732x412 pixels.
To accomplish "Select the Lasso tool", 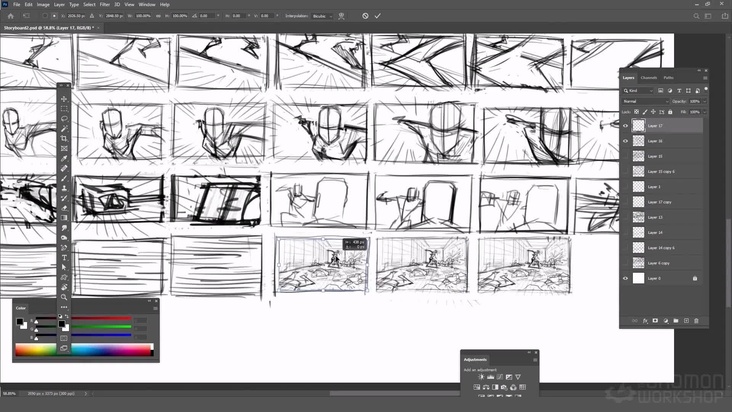I will point(64,119).
